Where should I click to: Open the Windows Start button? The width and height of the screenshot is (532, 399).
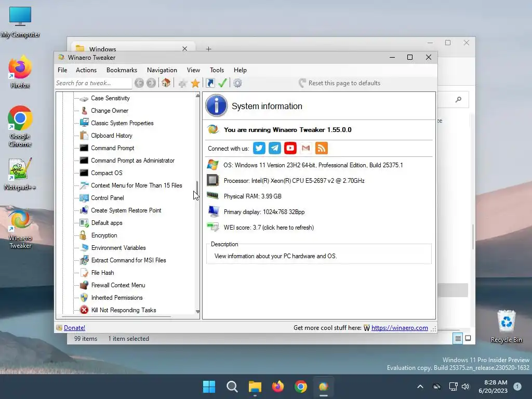[209, 387]
